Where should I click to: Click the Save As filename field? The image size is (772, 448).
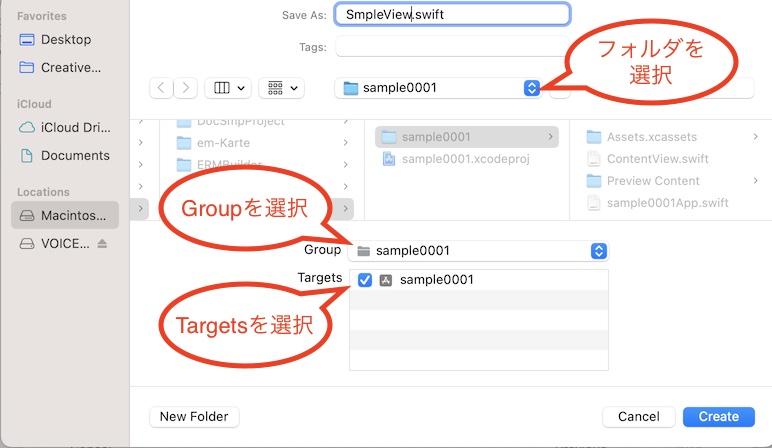[451, 15]
